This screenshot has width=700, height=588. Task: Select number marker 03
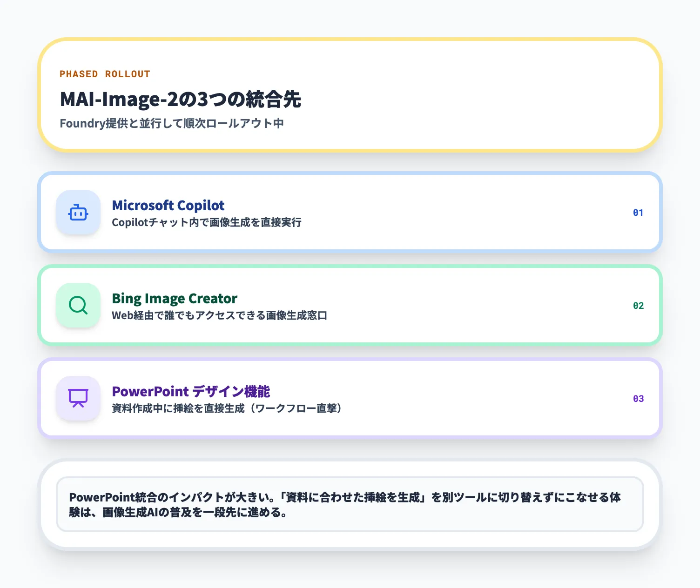pos(638,399)
